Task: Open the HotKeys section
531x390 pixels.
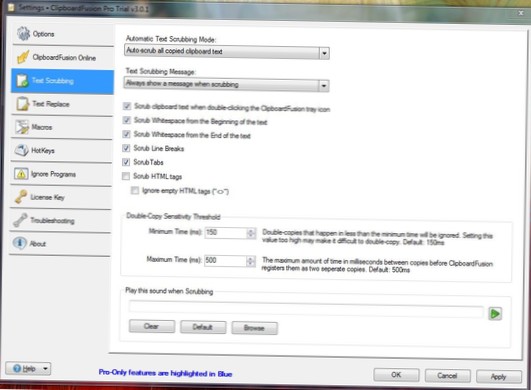Action: point(61,150)
